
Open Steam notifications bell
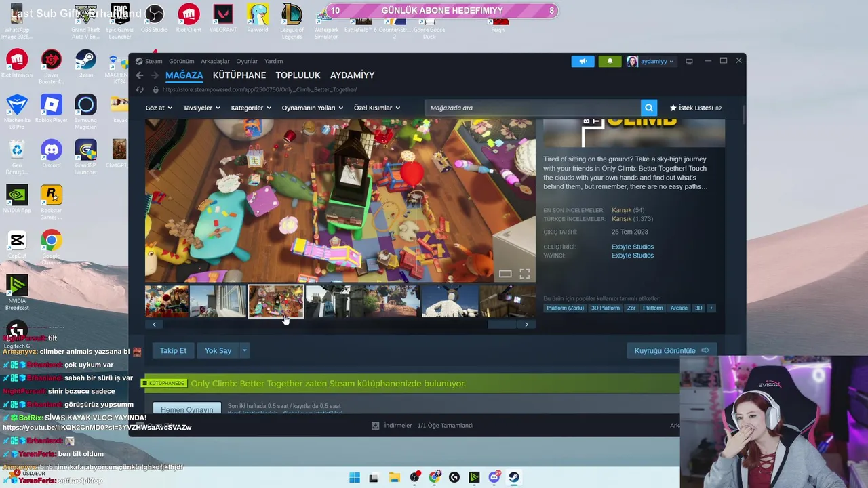point(610,61)
